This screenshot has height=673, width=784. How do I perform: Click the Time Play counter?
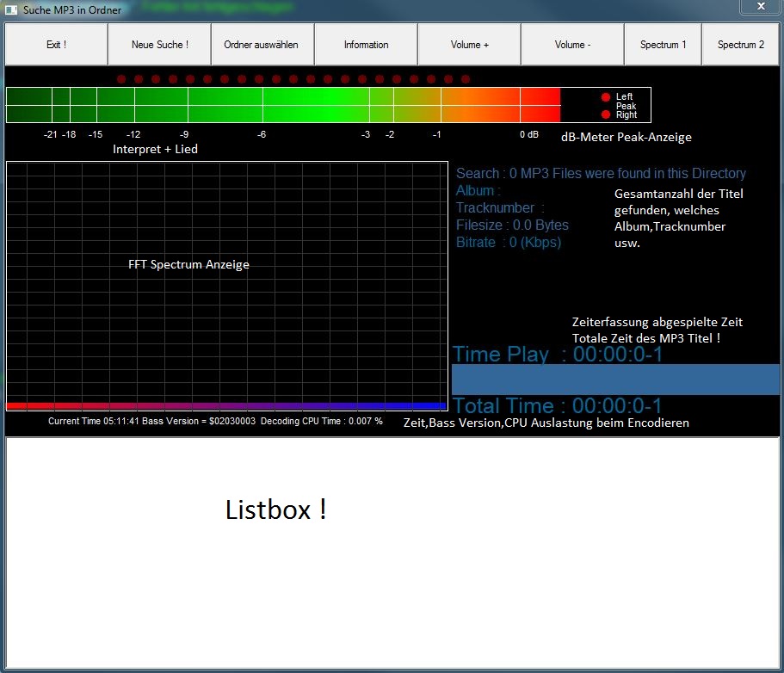tap(558, 354)
